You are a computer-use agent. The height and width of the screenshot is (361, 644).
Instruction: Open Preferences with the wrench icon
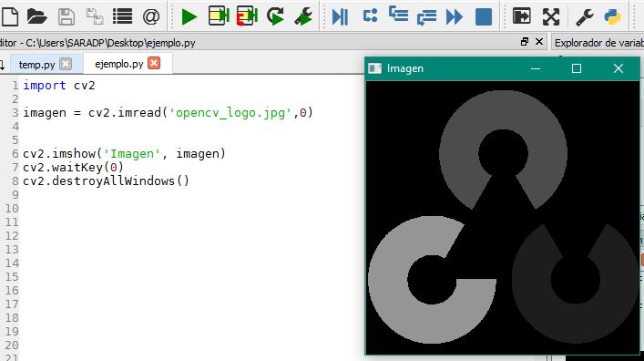click(x=585, y=16)
